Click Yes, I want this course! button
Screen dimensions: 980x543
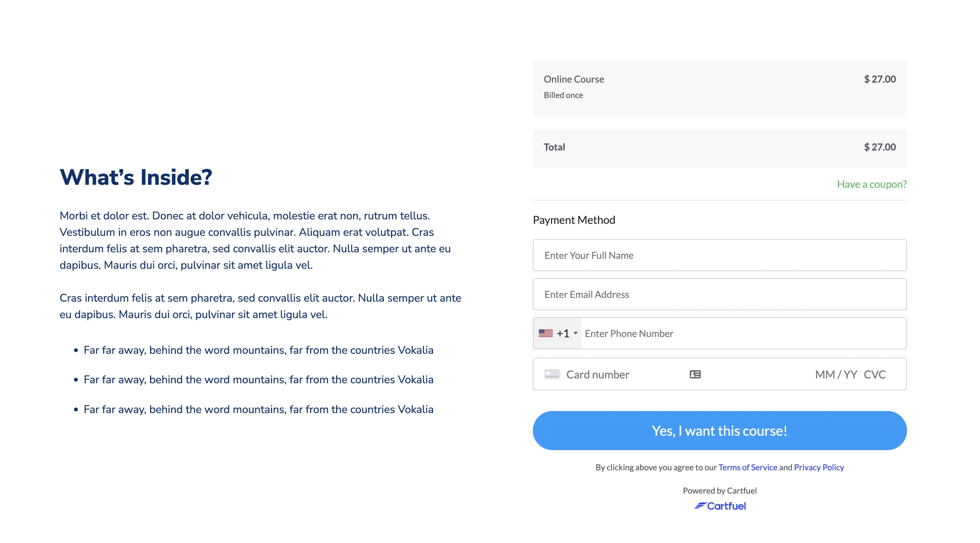719,430
